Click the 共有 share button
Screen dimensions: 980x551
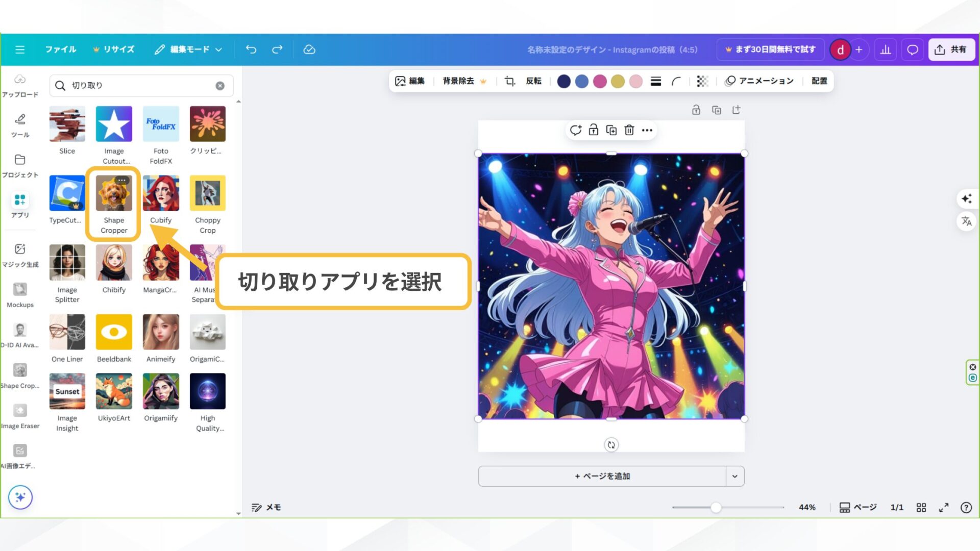pos(951,49)
